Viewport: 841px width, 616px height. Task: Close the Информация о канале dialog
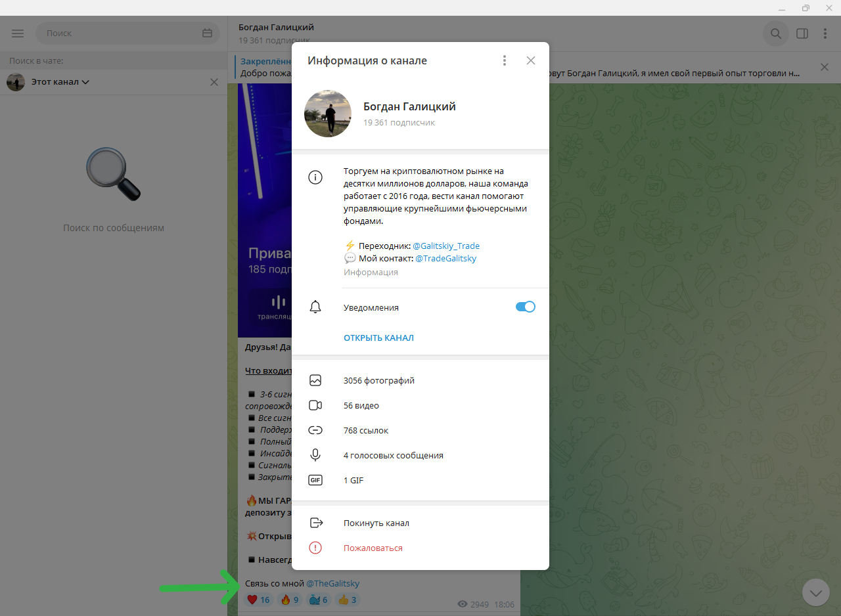tap(531, 60)
